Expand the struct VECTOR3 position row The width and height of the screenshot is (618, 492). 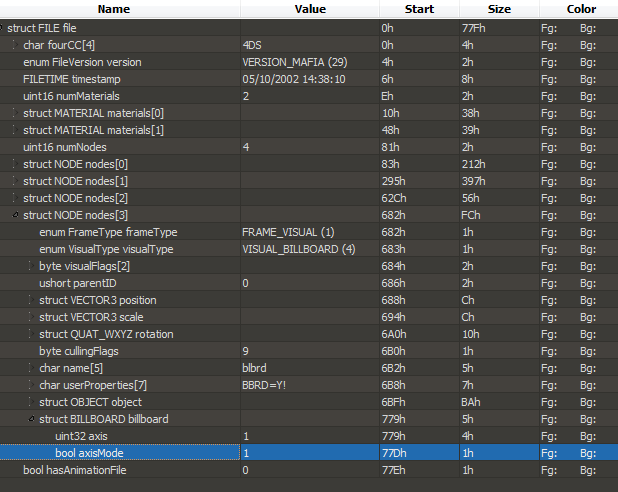pos(31,300)
